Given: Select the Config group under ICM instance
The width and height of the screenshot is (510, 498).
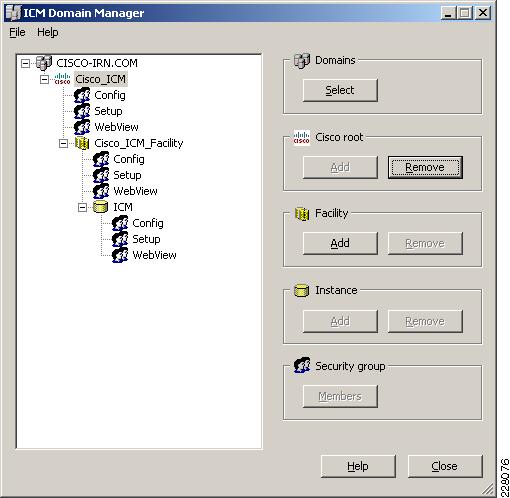Looking at the screenshot, I should point(148,223).
